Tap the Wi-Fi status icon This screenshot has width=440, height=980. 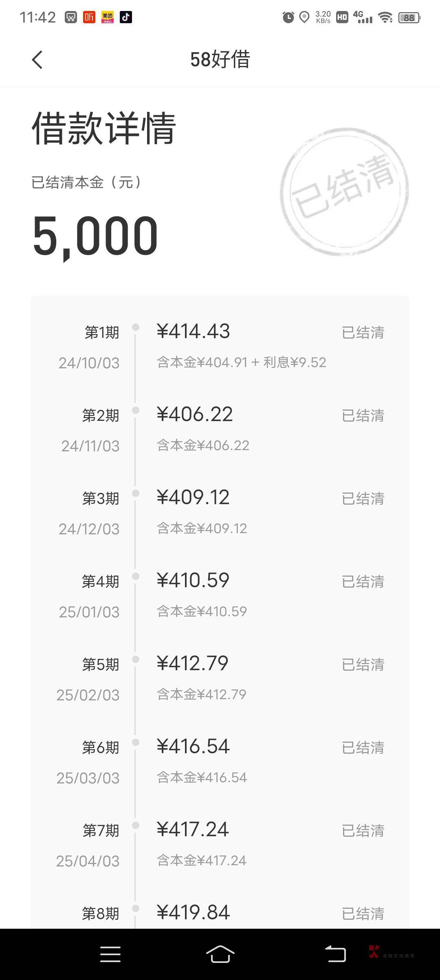tap(385, 17)
